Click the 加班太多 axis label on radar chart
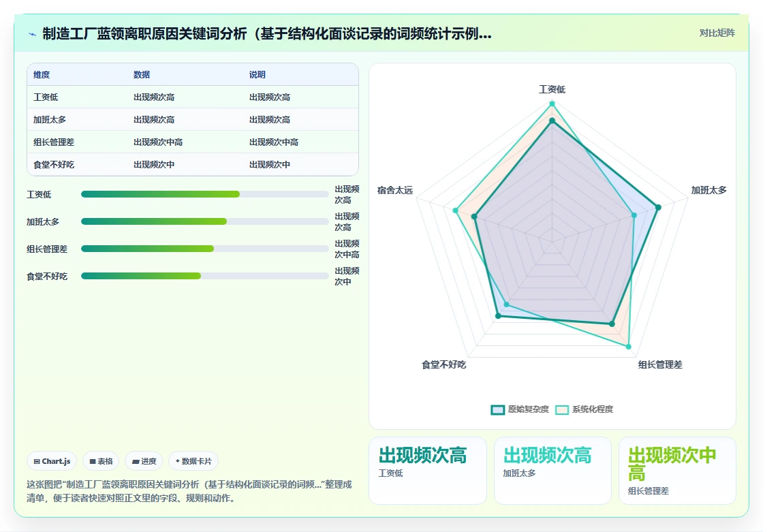Screen dimensions: 763x532 click(x=709, y=190)
